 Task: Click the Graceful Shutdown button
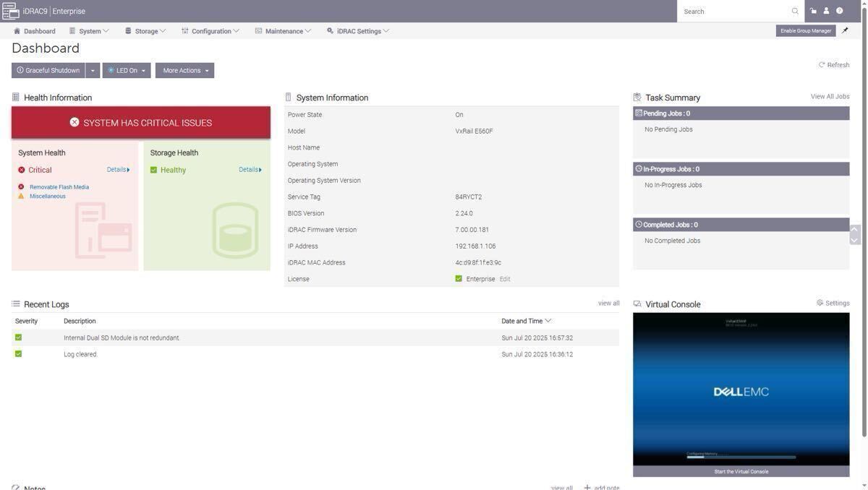[48, 70]
